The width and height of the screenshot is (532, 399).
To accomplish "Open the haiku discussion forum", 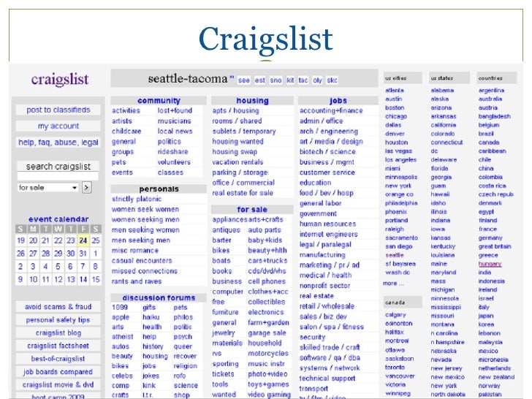I will (x=151, y=317).
